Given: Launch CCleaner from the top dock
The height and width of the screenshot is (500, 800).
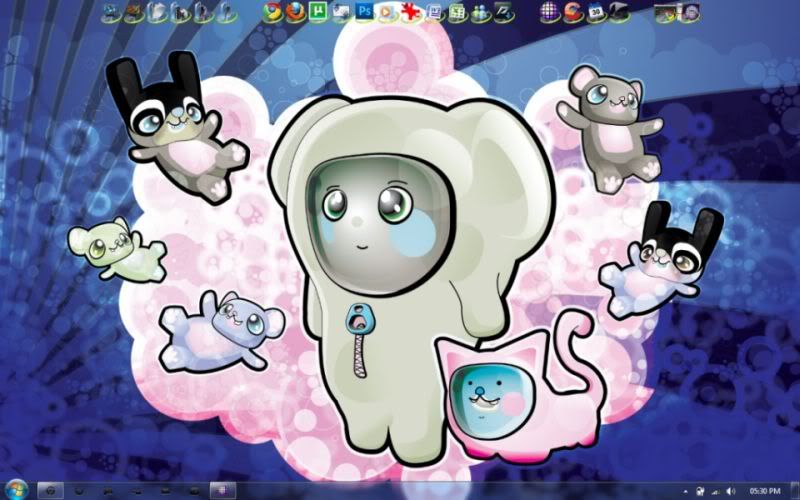Looking at the screenshot, I should (x=572, y=12).
